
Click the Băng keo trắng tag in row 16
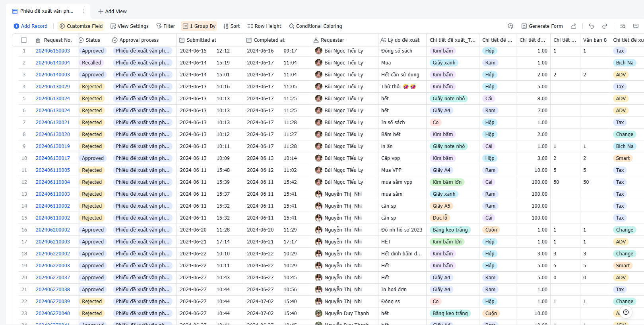pyautogui.click(x=450, y=230)
